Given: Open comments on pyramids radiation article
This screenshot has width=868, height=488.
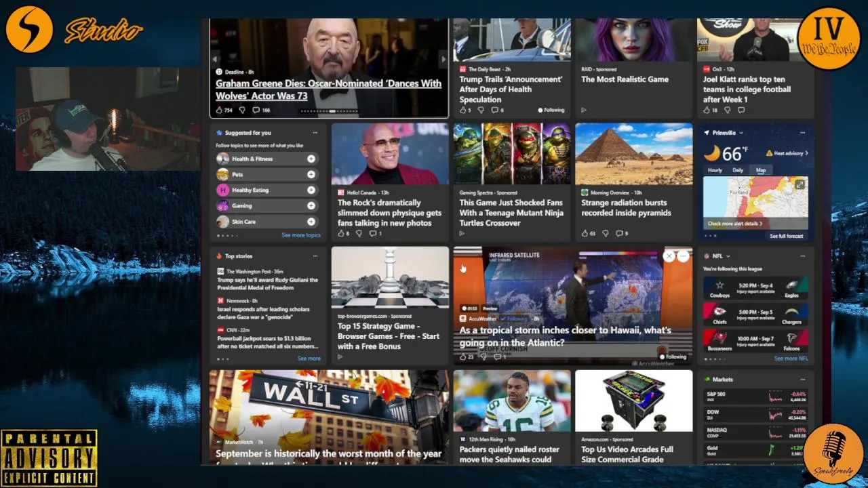Looking at the screenshot, I should [621, 233].
